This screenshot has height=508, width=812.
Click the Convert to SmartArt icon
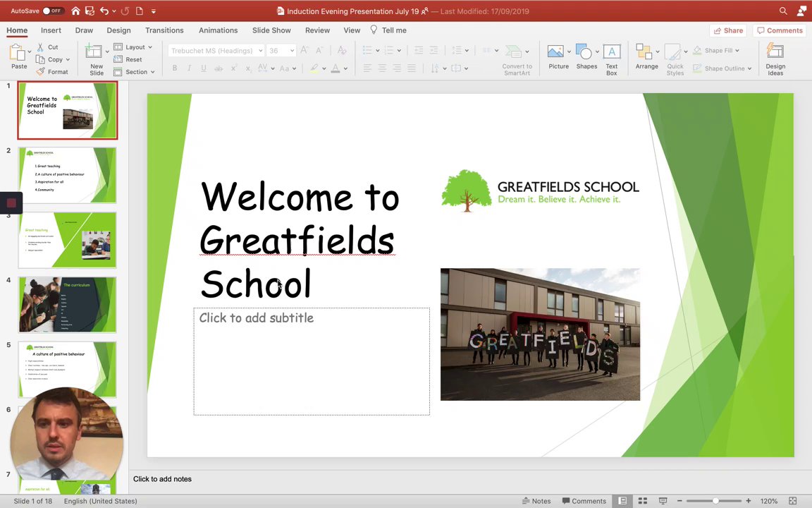point(513,52)
